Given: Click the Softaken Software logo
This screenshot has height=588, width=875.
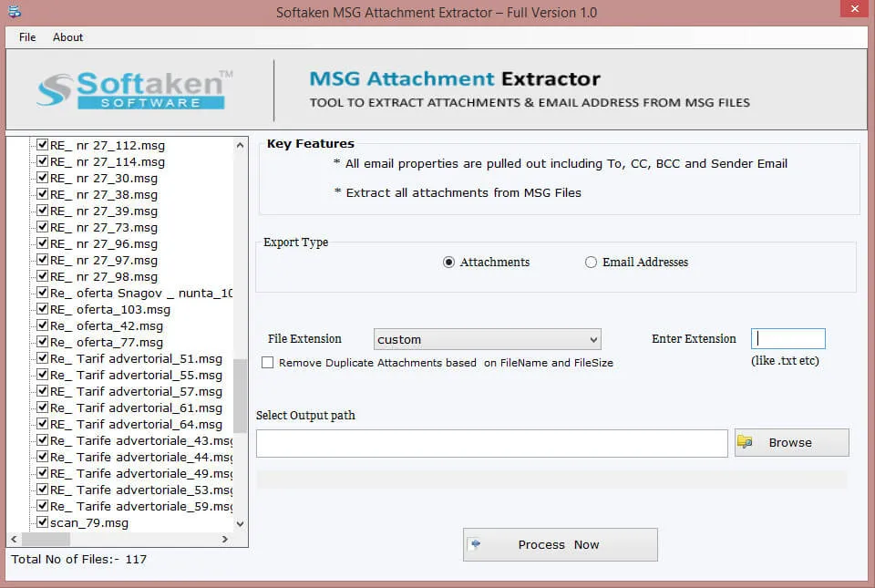Looking at the screenshot, I should click(134, 90).
